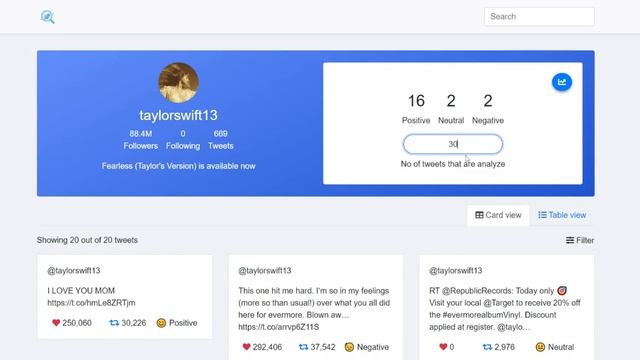Click the 'I LOVE YOU MOM' tweet text

tap(81, 291)
